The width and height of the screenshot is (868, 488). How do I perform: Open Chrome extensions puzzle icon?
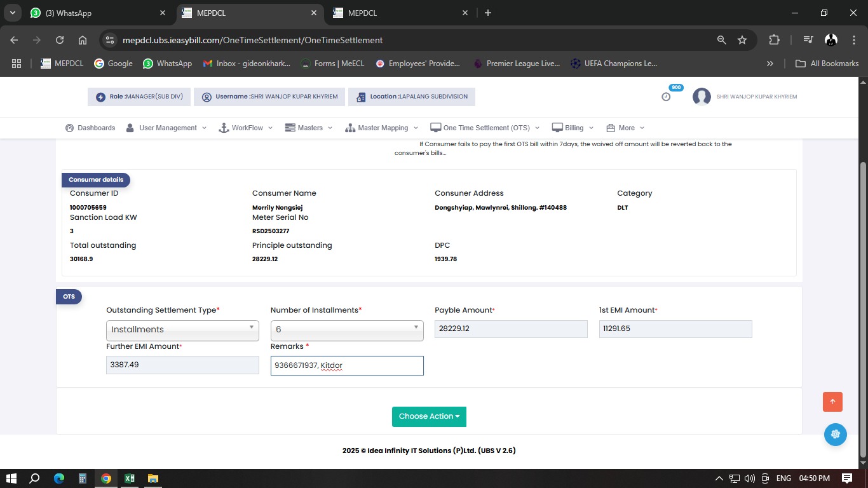774,40
